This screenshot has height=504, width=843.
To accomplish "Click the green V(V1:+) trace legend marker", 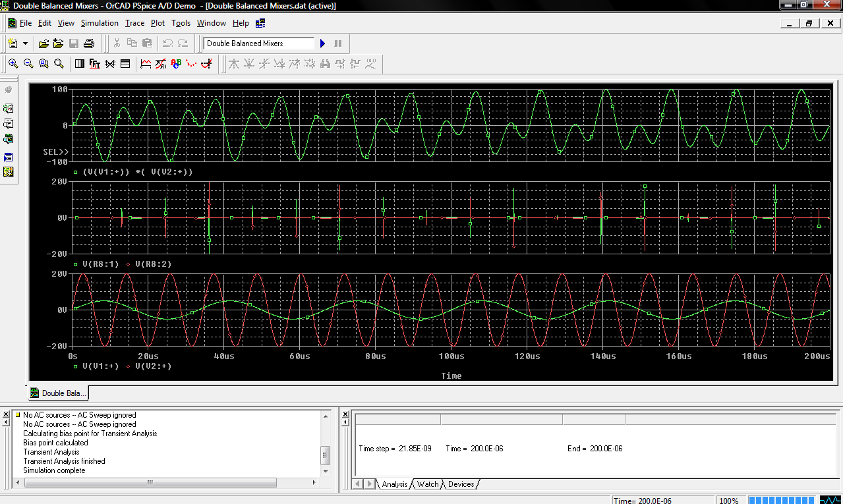I will (76, 366).
